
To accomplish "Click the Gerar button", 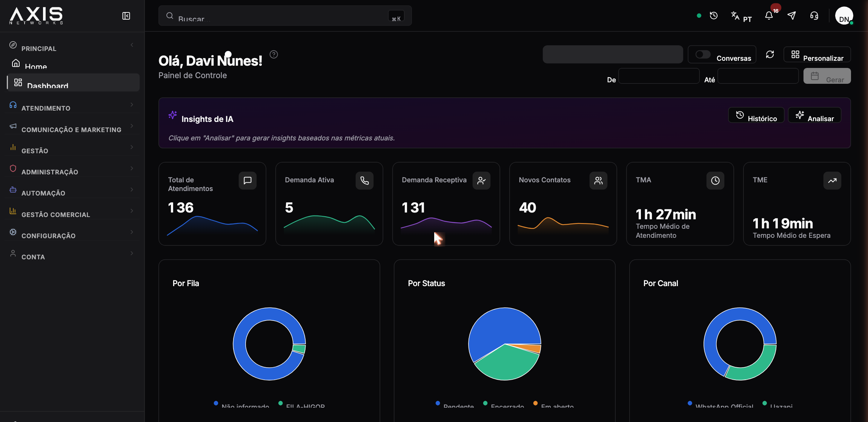I will click(x=827, y=76).
